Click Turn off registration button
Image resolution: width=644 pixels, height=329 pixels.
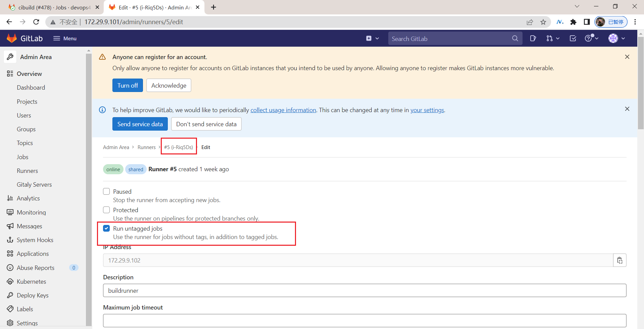(x=128, y=85)
